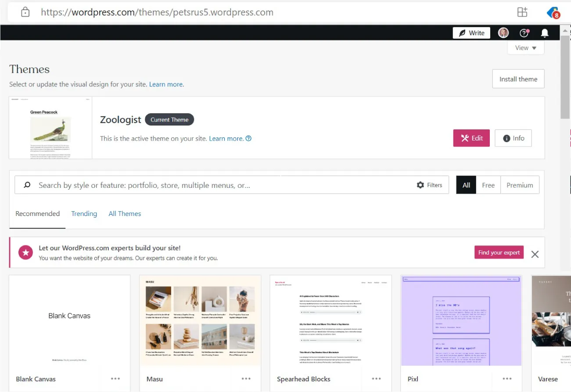Click the search magnifier icon
The height and width of the screenshot is (392, 571).
tap(26, 185)
